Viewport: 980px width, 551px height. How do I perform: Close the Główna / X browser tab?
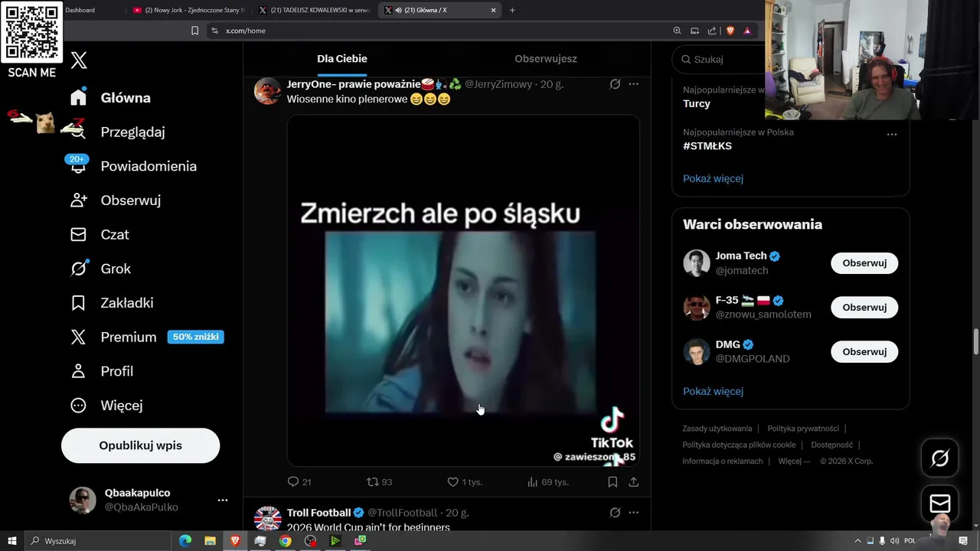click(493, 10)
